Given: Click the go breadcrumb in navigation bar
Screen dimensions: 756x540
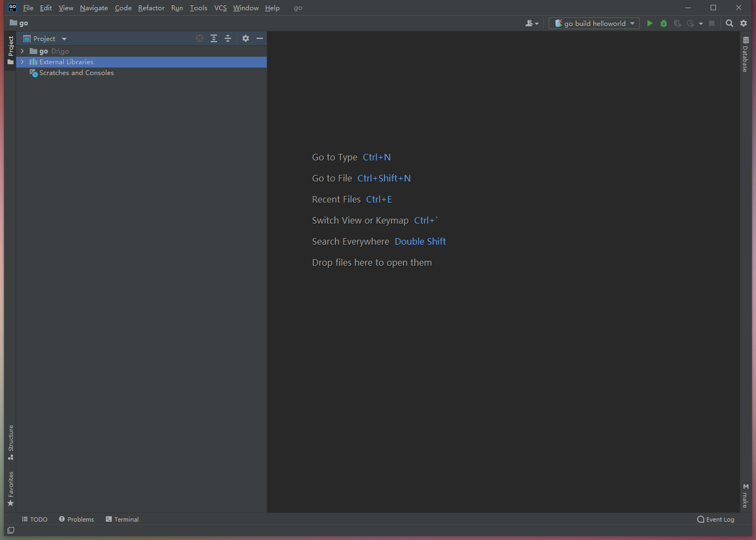Looking at the screenshot, I should tap(19, 23).
